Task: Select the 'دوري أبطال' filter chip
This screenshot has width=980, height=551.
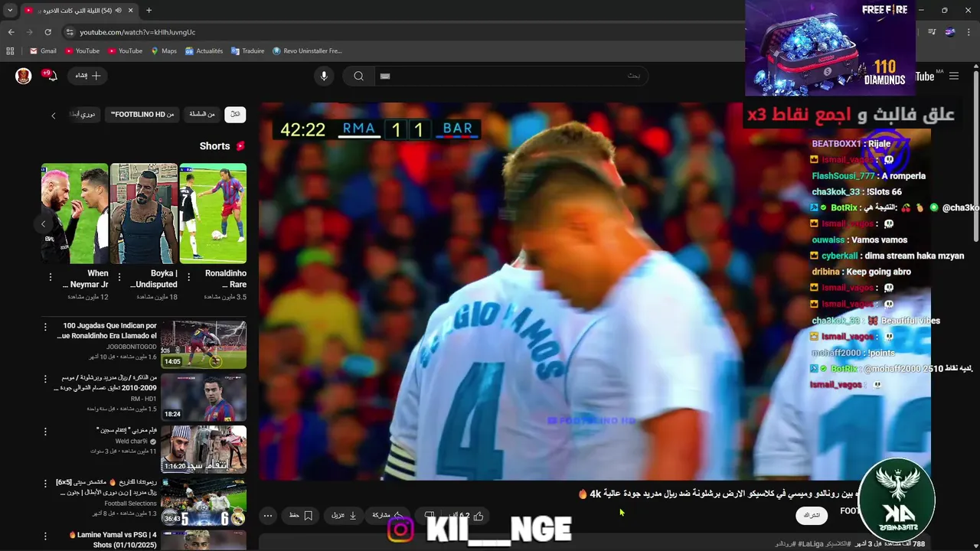Action: click(85, 114)
